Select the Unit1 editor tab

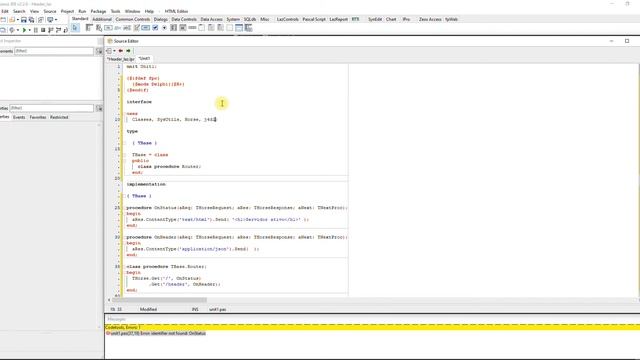(x=144, y=58)
